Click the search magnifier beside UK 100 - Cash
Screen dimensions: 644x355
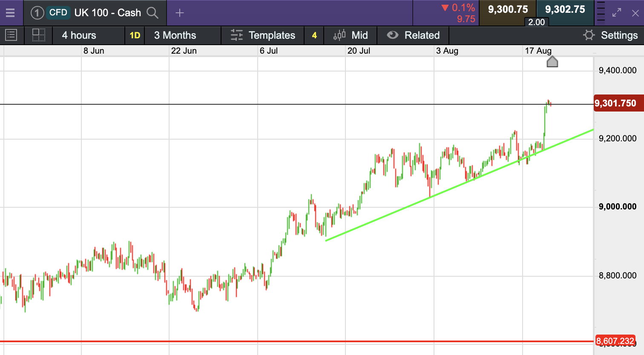[152, 13]
